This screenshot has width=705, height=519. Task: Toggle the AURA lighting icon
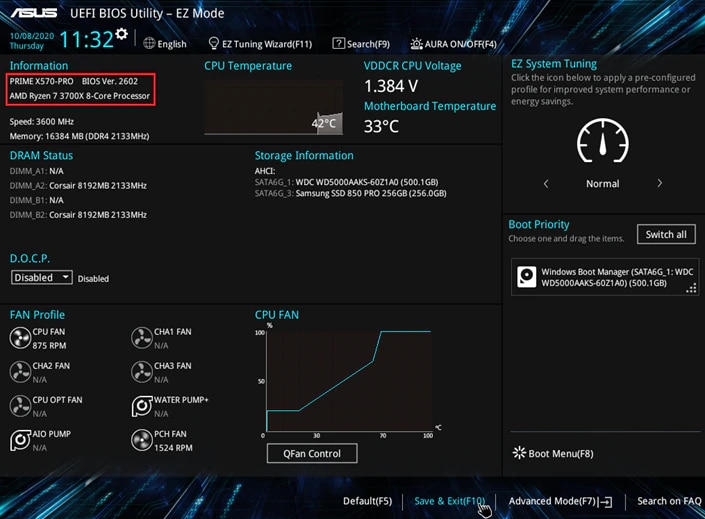click(416, 44)
